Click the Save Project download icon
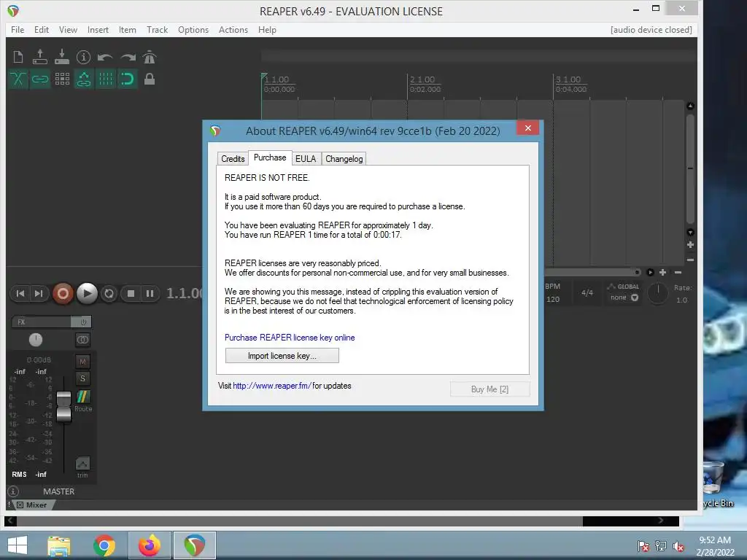747x560 pixels. coord(62,57)
